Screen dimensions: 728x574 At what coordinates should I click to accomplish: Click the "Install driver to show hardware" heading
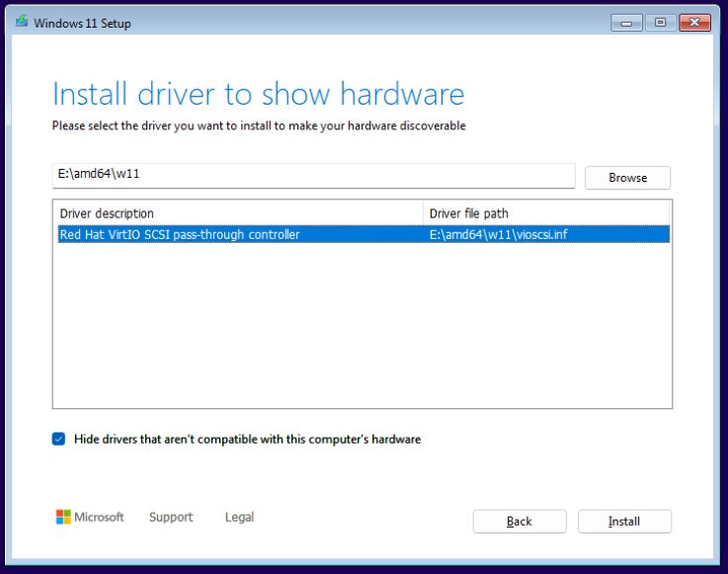[x=258, y=94]
